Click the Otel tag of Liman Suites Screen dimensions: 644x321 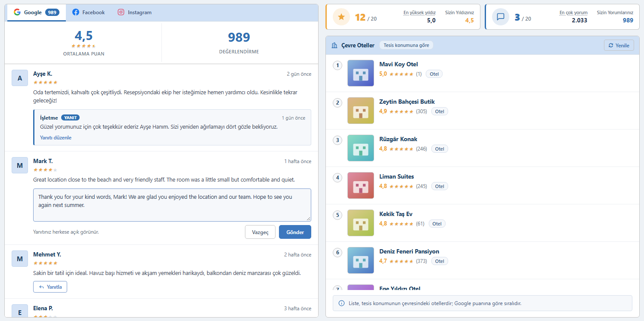[x=440, y=186]
